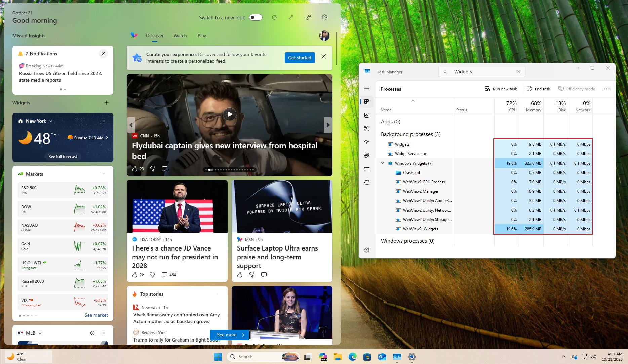Open Task Manager App history page
The image size is (628, 364).
coord(367,129)
